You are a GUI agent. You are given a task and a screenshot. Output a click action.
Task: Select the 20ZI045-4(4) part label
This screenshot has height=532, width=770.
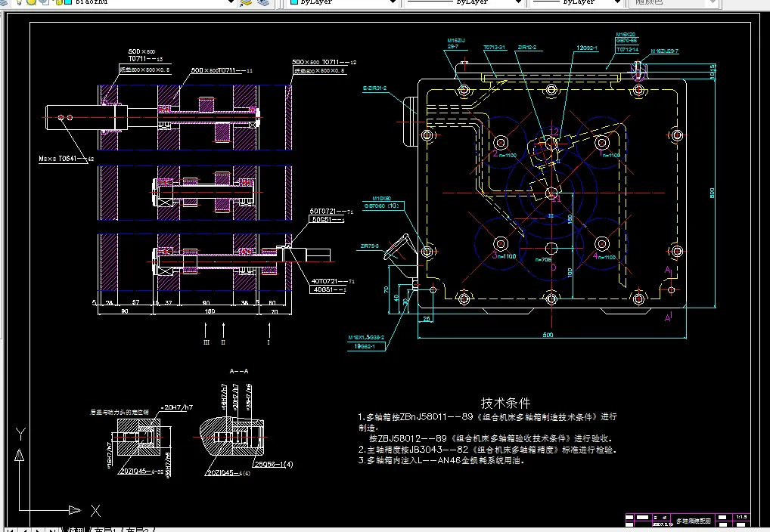pyautogui.click(x=229, y=473)
